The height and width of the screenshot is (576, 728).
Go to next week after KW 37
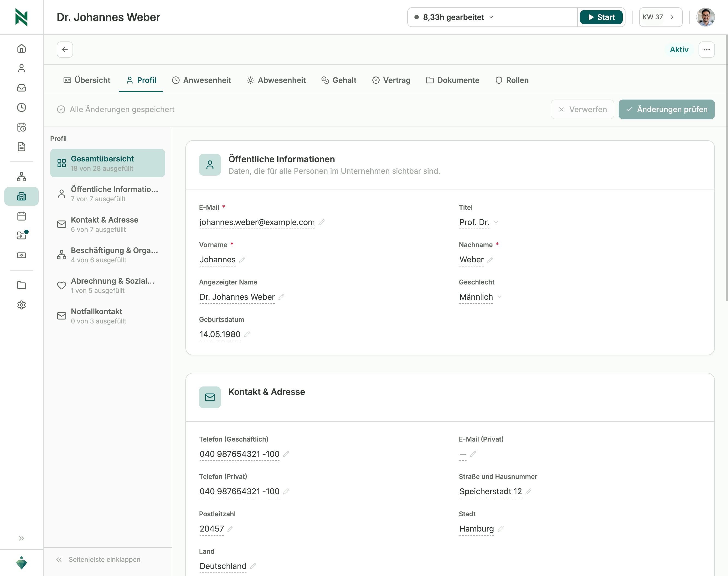pyautogui.click(x=672, y=17)
